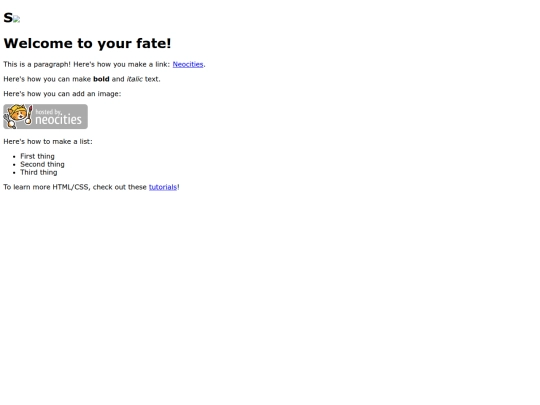The image size is (540, 405).
Task: Click the text 'To learn more HTML/CSS'
Action: (46, 187)
